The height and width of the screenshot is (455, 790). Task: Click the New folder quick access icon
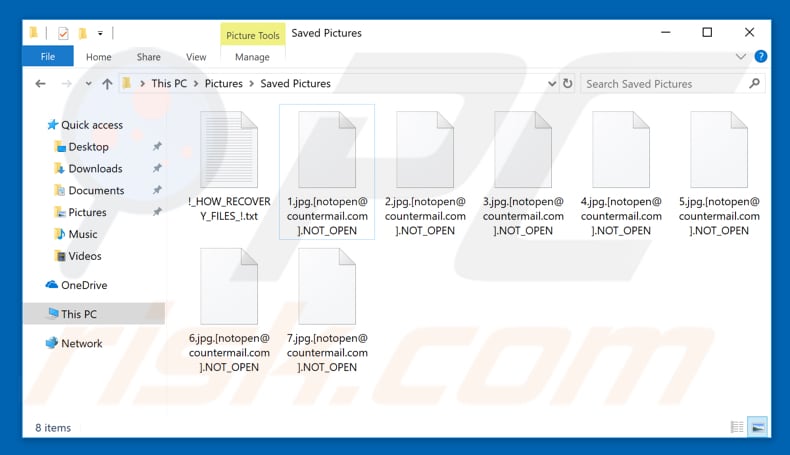point(83,34)
